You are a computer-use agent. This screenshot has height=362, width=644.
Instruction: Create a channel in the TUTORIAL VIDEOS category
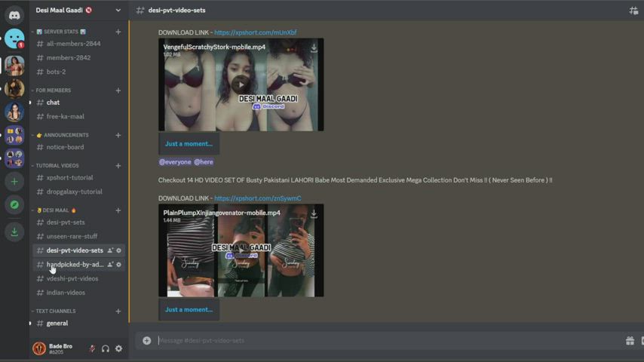[x=118, y=166]
